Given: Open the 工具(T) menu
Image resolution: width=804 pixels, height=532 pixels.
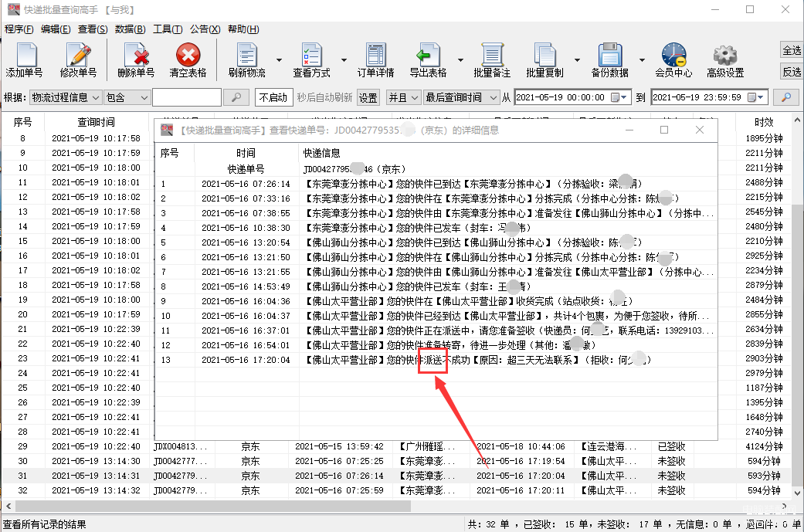Looking at the screenshot, I should pos(168,29).
